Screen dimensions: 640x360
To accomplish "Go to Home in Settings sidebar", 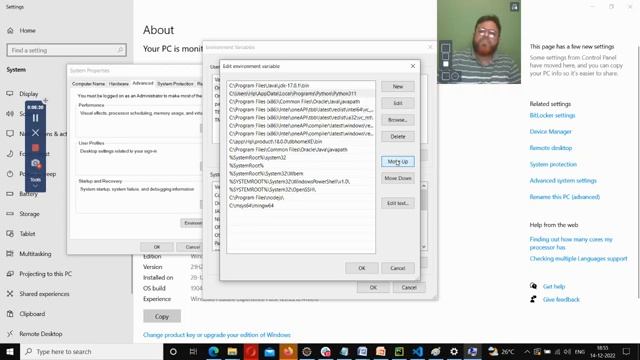I will pos(27,31).
